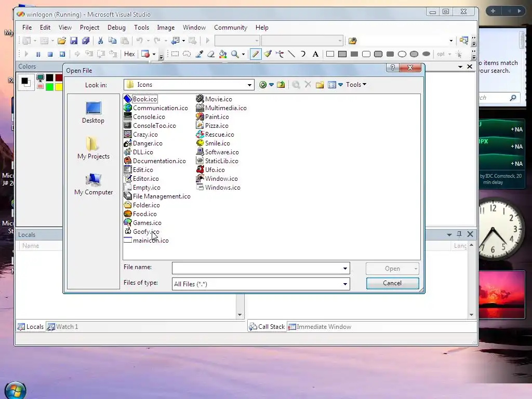Select the Line tool

[291, 54]
